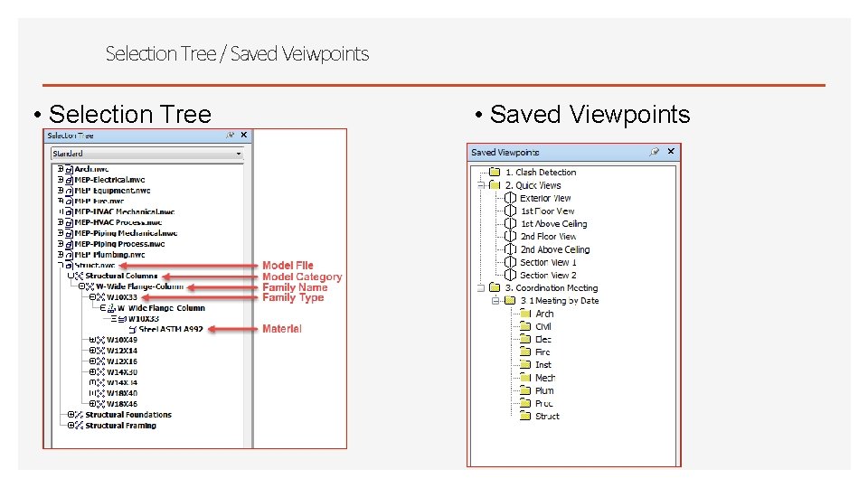Expand the W10X49 node
The image size is (868, 488).
pyautogui.click(x=92, y=340)
